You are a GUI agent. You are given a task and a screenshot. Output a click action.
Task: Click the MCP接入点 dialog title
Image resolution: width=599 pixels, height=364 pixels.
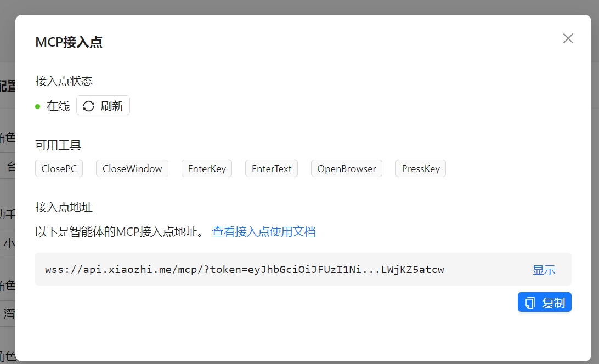69,42
